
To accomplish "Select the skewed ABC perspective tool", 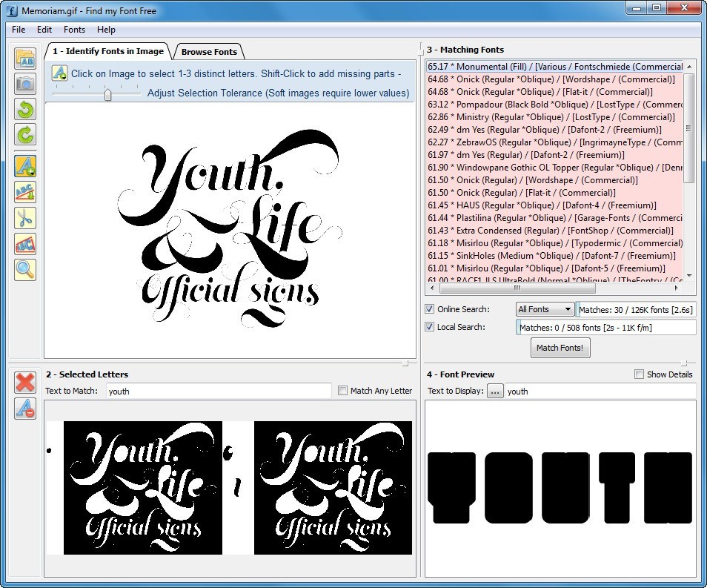I will coord(25,244).
